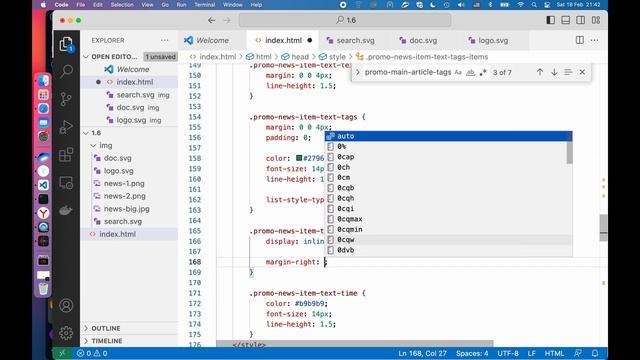Go forward with the navigation arrow
Image resolution: width=640 pixels, height=360 pixels.
[x=227, y=20]
